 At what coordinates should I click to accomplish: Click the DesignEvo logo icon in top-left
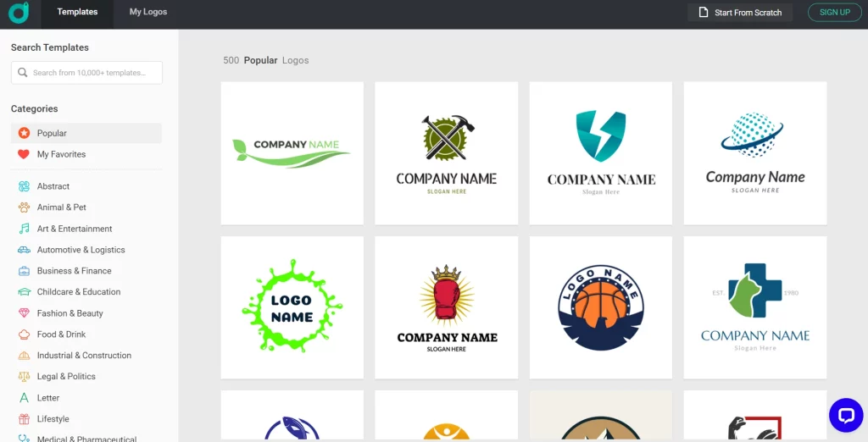click(x=19, y=12)
